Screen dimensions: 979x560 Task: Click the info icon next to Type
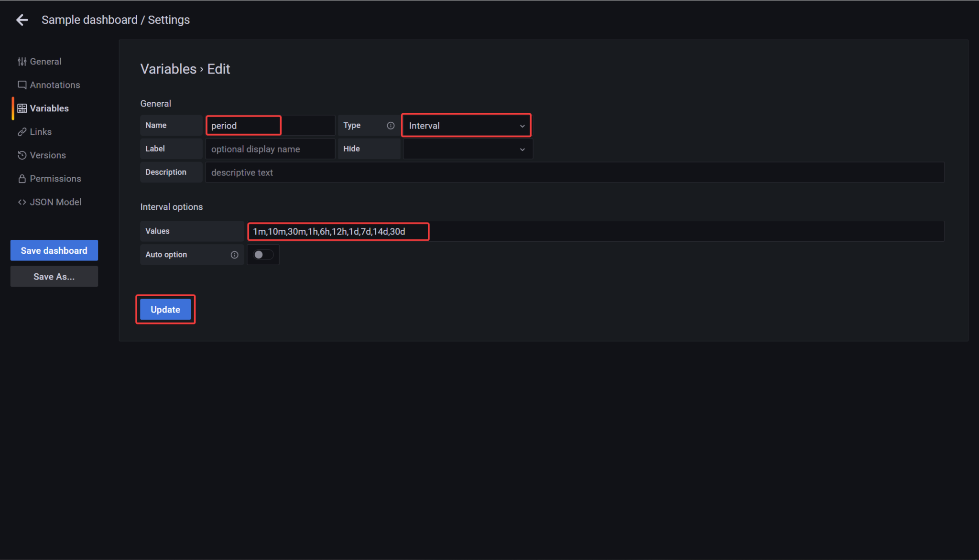coord(391,125)
